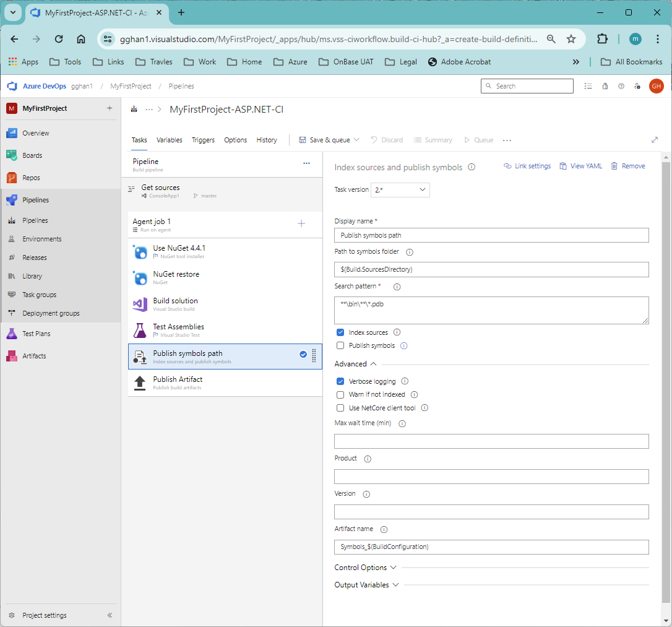Open the Test Assemblies task
Viewport: 672px width, 627px height.
(178, 327)
